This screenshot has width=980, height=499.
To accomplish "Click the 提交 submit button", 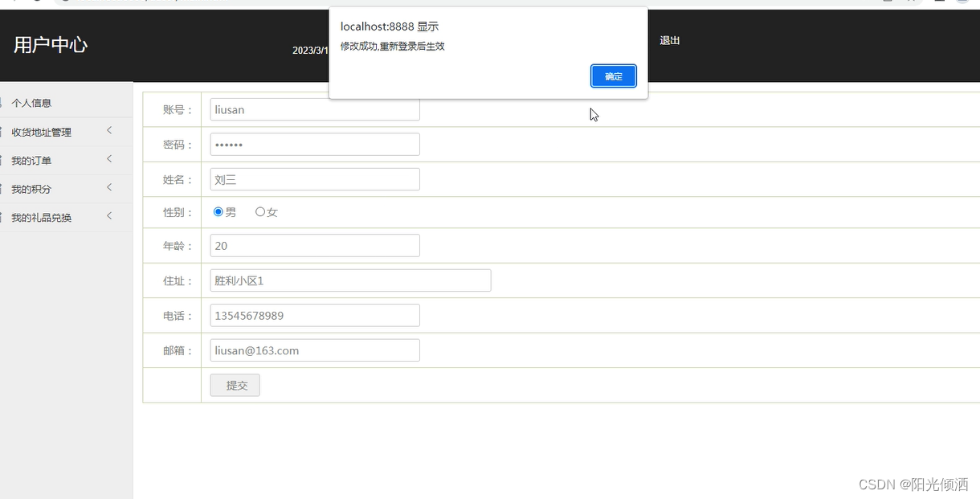I will (235, 385).
